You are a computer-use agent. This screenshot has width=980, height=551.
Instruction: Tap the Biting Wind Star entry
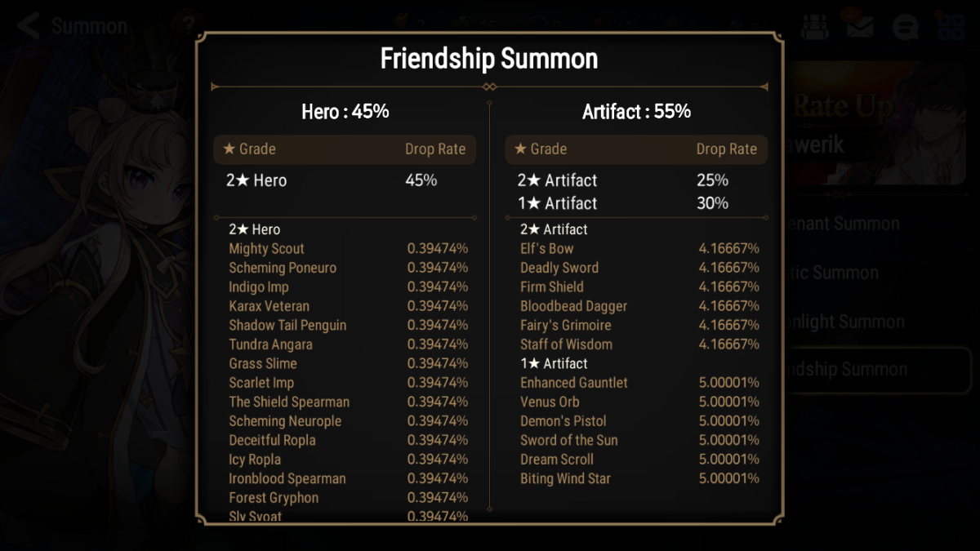(565, 479)
